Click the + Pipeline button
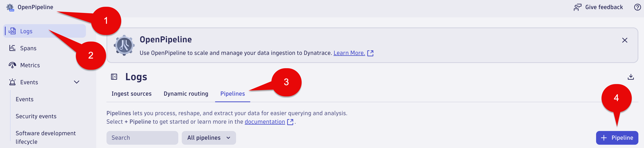 tap(617, 138)
